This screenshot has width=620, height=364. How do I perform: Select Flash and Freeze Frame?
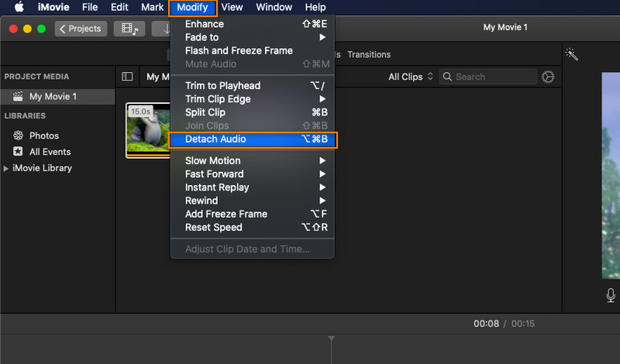[x=253, y=50]
